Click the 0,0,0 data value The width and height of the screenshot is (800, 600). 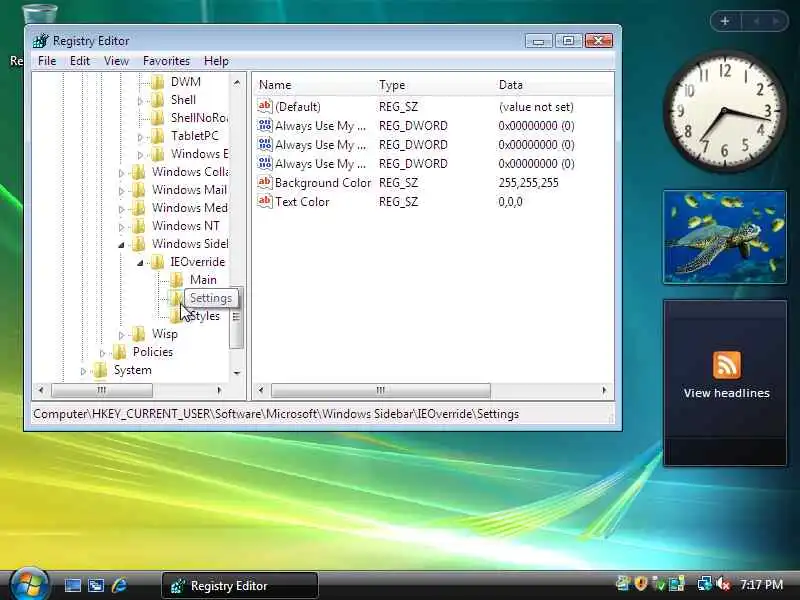[x=510, y=202]
